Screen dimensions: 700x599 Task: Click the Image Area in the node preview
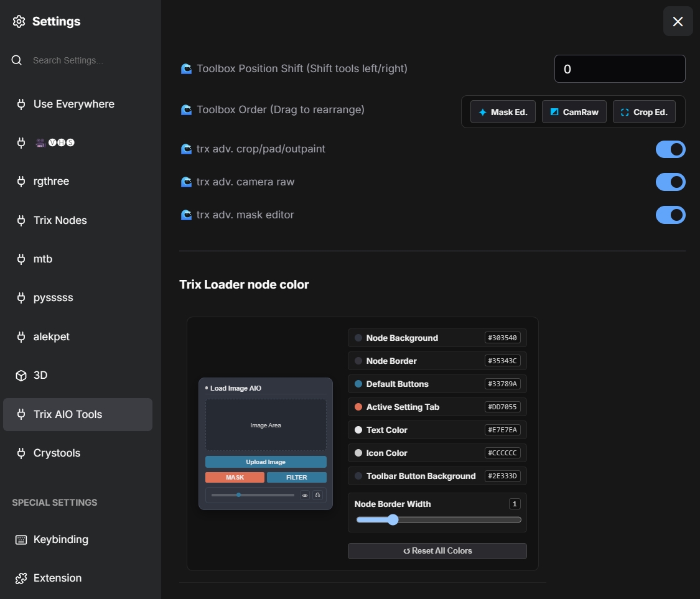coord(266,425)
